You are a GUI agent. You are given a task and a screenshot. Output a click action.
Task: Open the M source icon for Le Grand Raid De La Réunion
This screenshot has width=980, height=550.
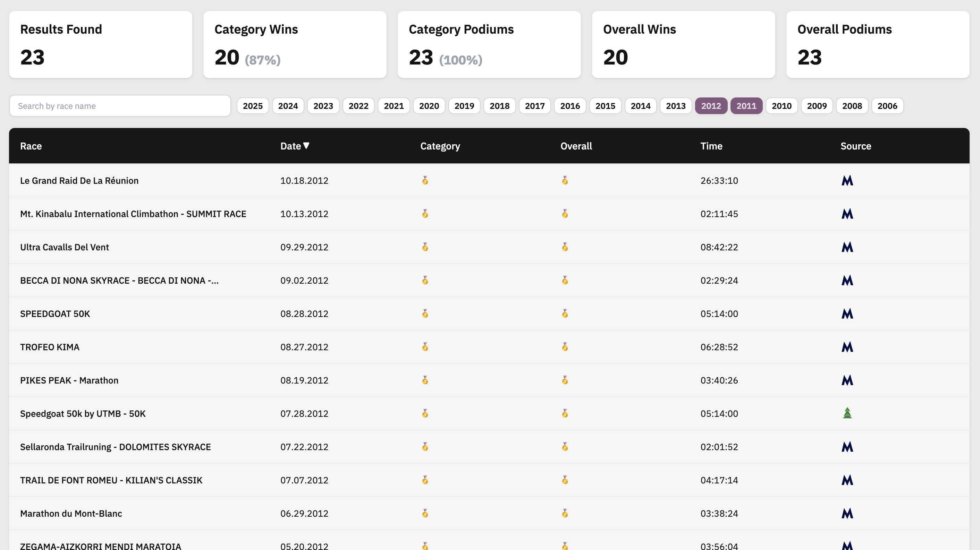[847, 181]
